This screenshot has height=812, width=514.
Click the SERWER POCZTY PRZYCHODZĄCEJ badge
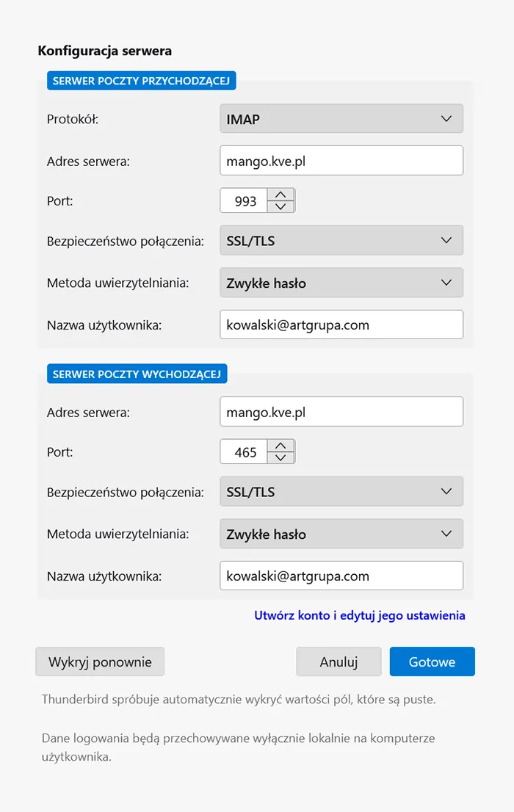click(141, 81)
